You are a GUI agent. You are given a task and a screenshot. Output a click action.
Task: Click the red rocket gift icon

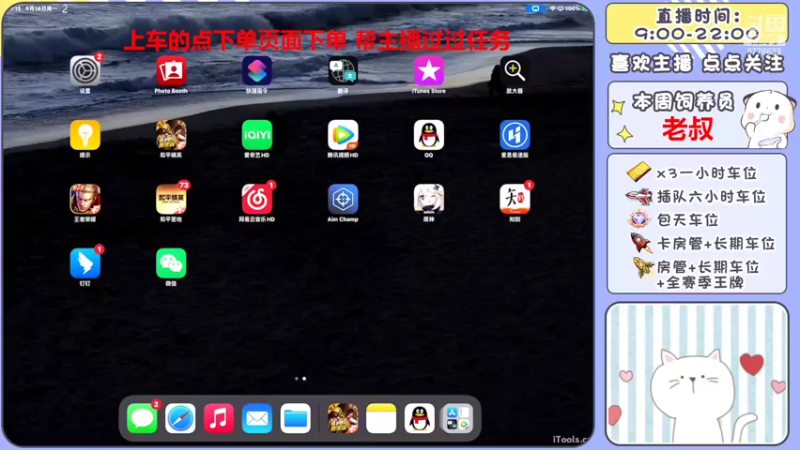click(641, 243)
